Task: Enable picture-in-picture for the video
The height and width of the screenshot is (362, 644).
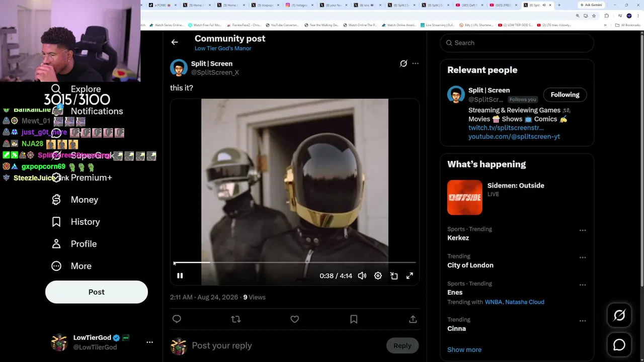Action: point(394,276)
